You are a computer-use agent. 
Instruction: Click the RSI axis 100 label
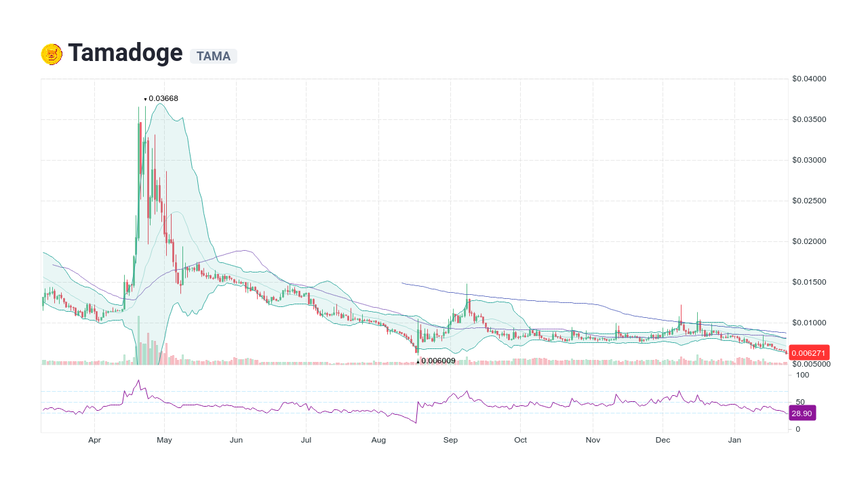click(803, 375)
